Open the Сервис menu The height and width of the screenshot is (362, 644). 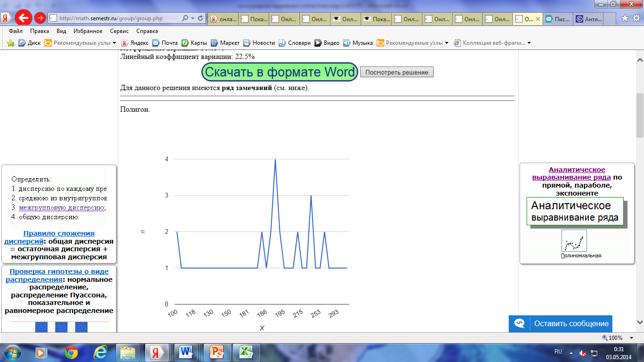click(119, 31)
